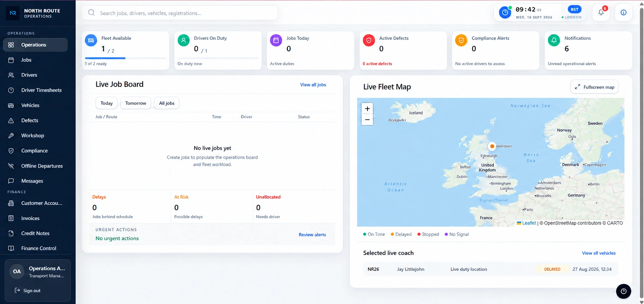
Task: Click the search magnifier icon
Action: click(x=91, y=13)
